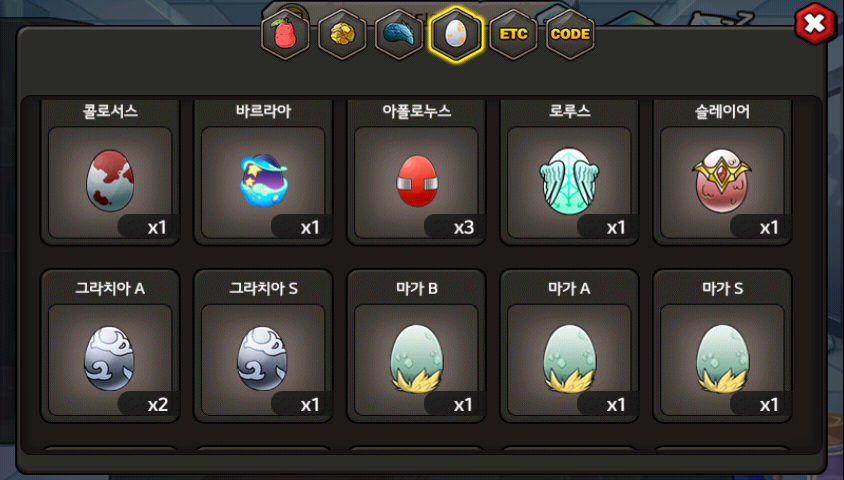Screen dimensions: 844x480
Task: Click the 슬레이어 item name label
Action: (x=722, y=111)
